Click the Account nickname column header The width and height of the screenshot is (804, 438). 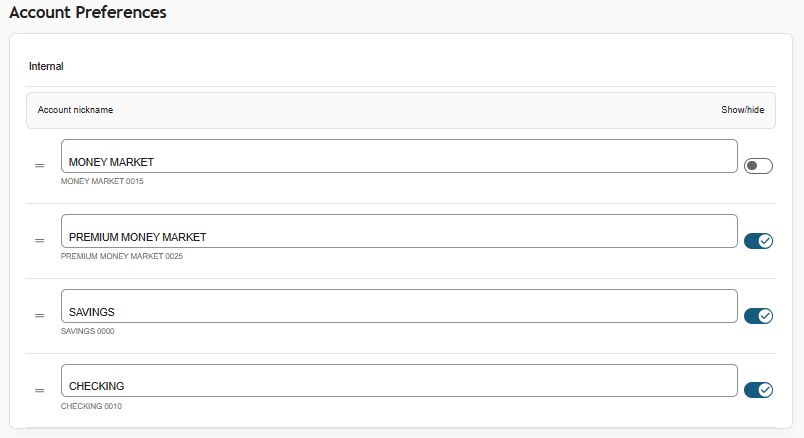click(75, 110)
